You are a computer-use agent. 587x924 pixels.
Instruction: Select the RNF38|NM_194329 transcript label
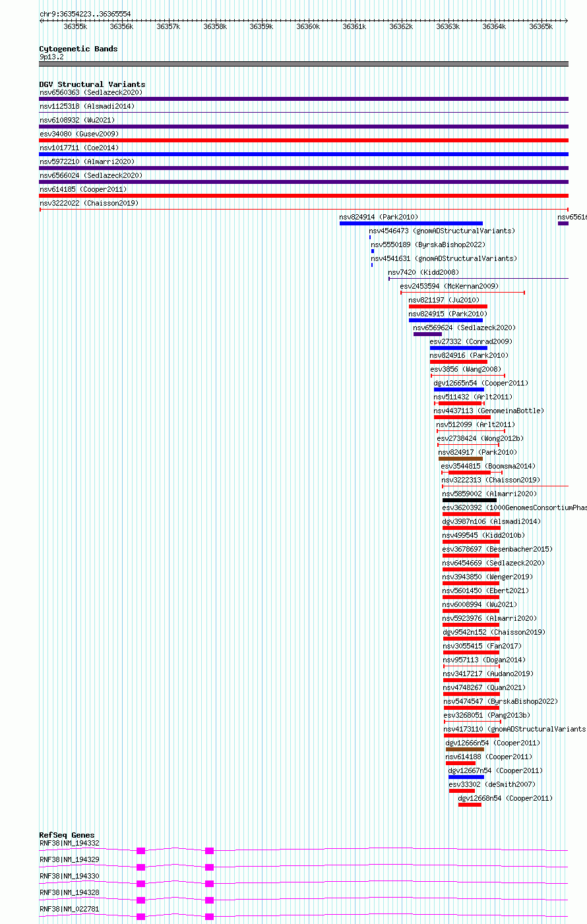(69, 859)
